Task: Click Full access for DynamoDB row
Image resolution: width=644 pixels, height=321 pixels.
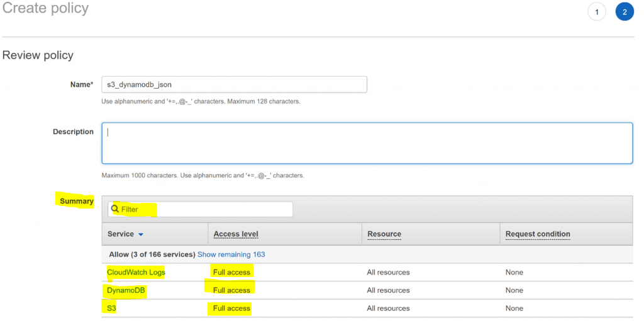Action: [x=231, y=290]
